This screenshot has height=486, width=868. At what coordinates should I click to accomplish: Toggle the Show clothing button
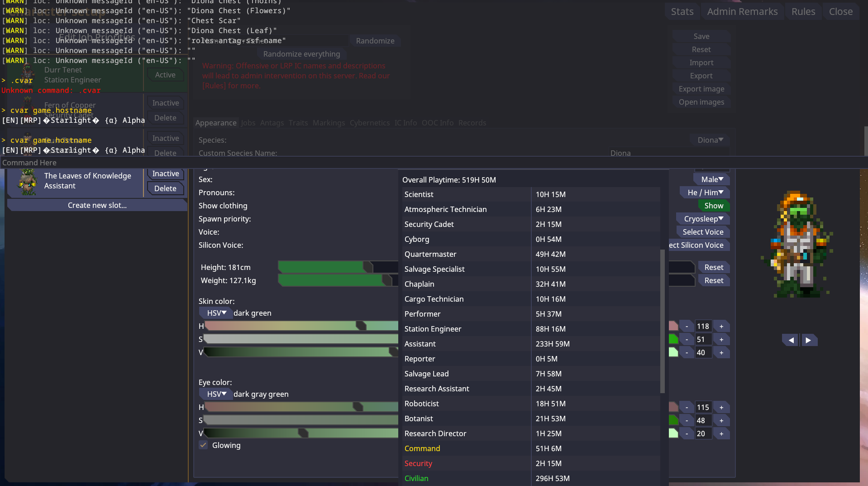click(713, 206)
